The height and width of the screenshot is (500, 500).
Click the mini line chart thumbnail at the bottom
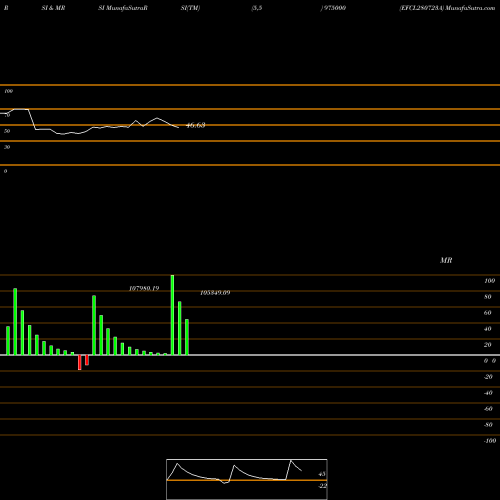pyautogui.click(x=247, y=479)
